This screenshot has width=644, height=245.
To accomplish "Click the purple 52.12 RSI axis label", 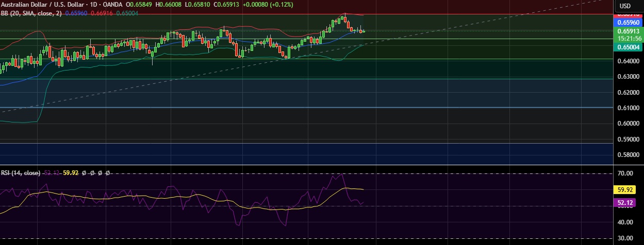I will click(628, 203).
